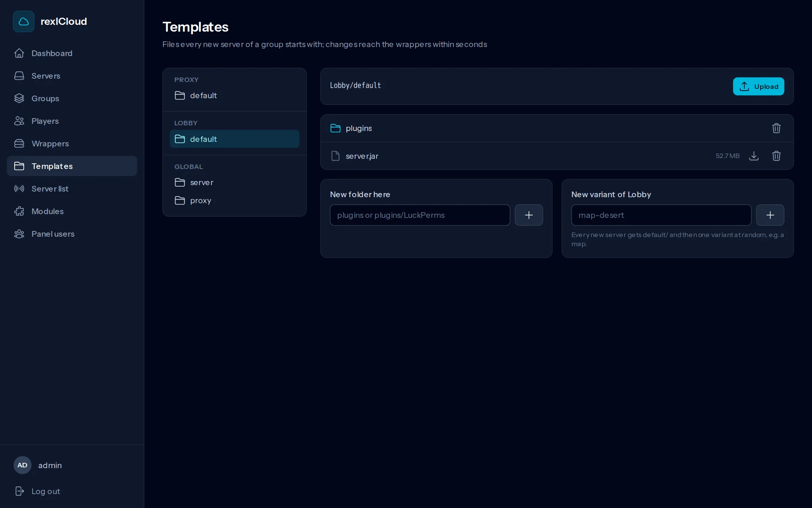812x508 pixels.
Task: Focus the new Lobby variant name field
Action: [x=661, y=215]
